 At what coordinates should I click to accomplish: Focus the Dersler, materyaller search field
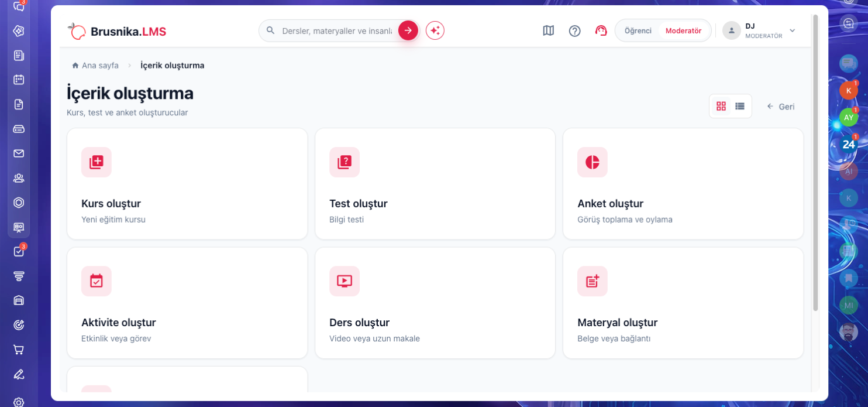337,30
